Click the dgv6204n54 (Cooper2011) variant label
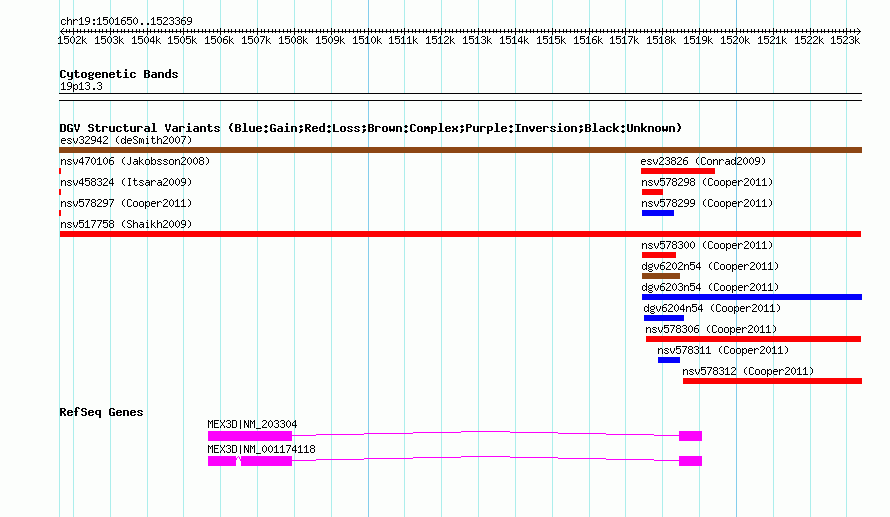The image size is (890, 517). [712, 308]
